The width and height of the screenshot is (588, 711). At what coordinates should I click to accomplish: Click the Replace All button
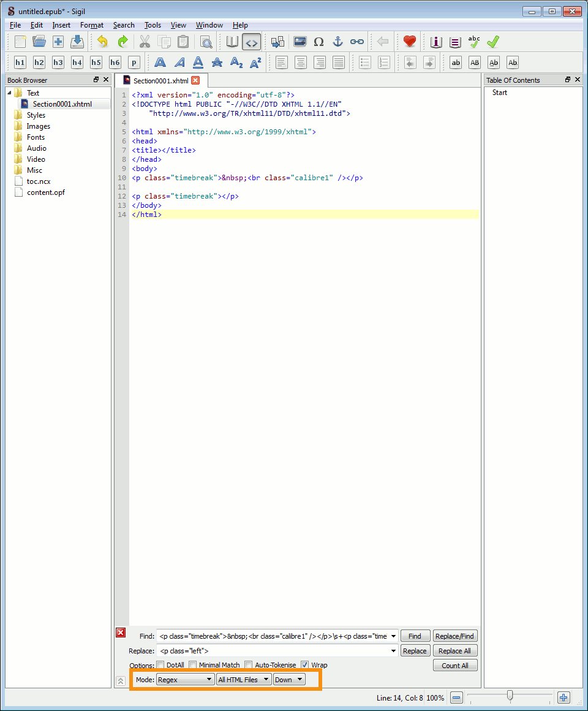(454, 651)
